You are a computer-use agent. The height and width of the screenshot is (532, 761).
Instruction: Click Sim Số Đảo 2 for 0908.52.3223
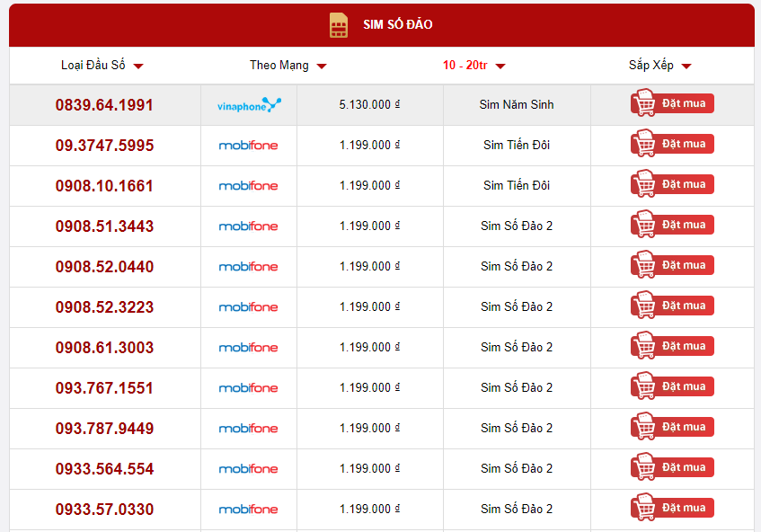pyautogui.click(x=517, y=306)
